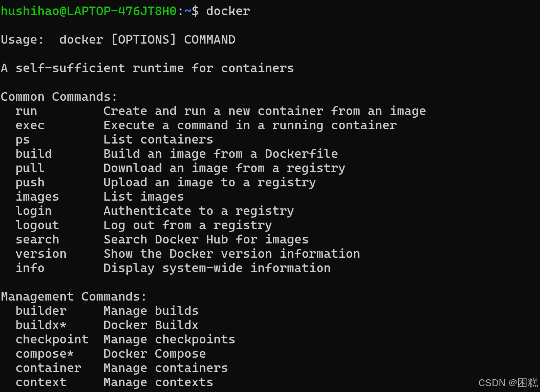Select the 'exec' command name
The width and height of the screenshot is (540, 392).
tap(30, 125)
